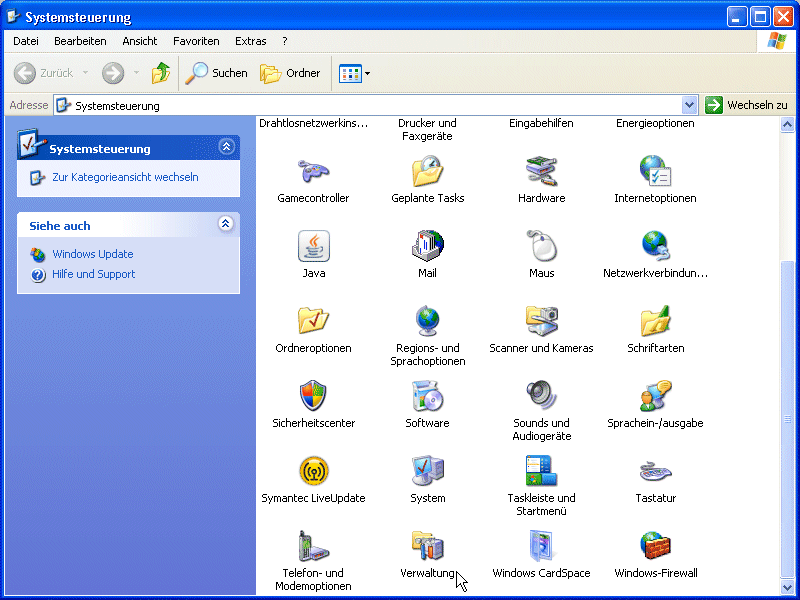The height and width of the screenshot is (600, 800).
Task: Open the Sicherheitscenter shield icon
Action: click(x=313, y=396)
